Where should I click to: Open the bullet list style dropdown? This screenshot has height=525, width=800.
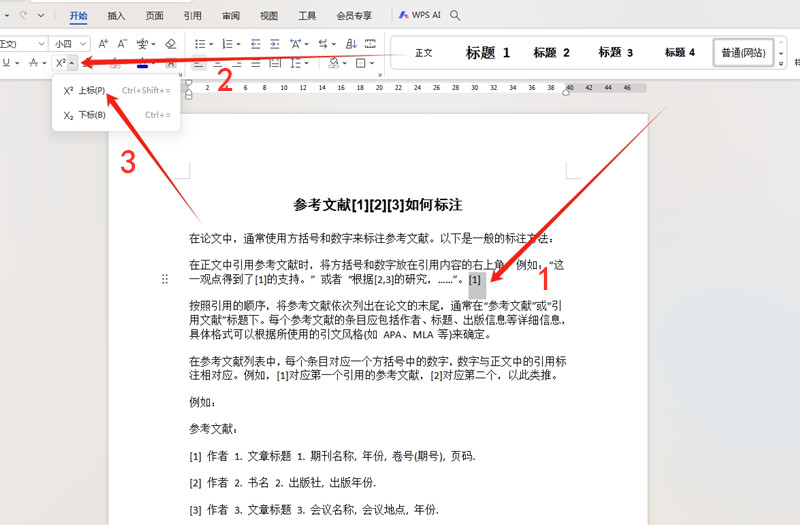(x=211, y=45)
